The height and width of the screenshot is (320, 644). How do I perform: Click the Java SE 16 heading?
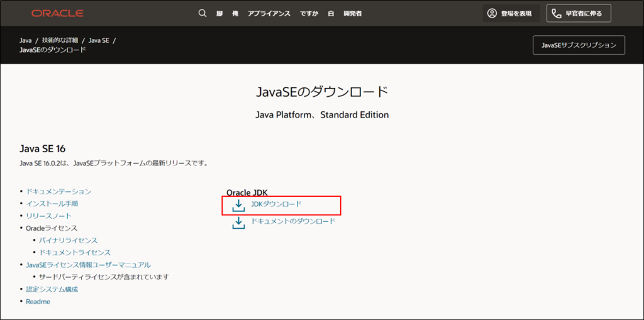pos(43,149)
